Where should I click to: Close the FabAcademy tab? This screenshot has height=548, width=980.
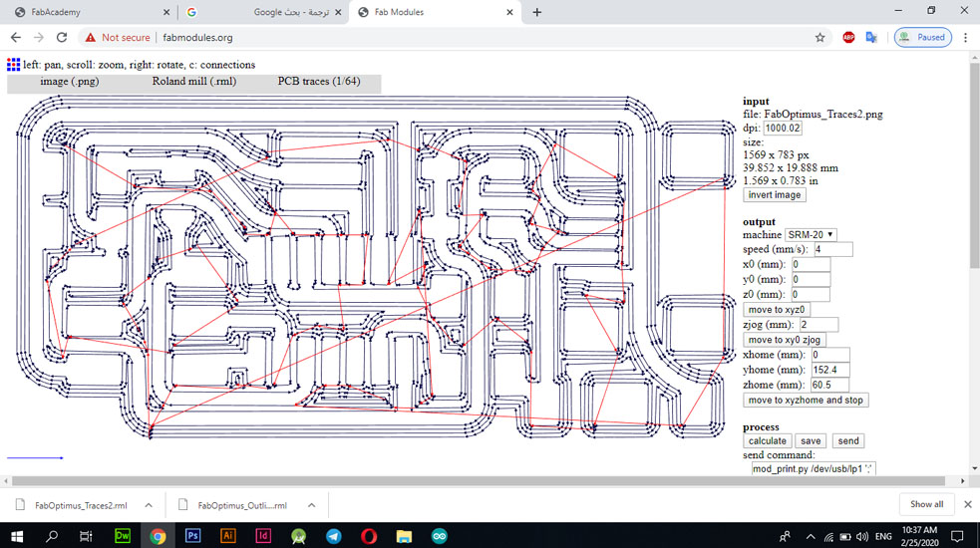point(166,12)
